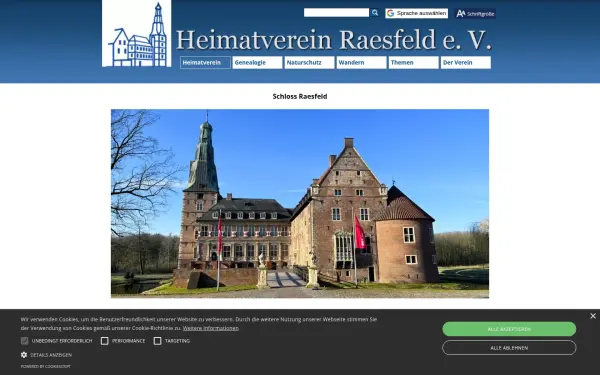
Task: Open the Genealogie menu item
Action: [257, 62]
